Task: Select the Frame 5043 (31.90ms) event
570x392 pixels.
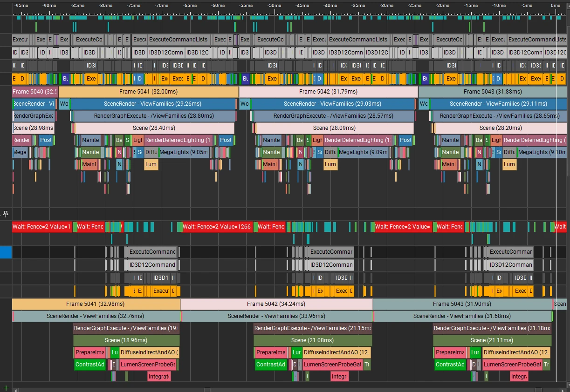Action: point(462,304)
